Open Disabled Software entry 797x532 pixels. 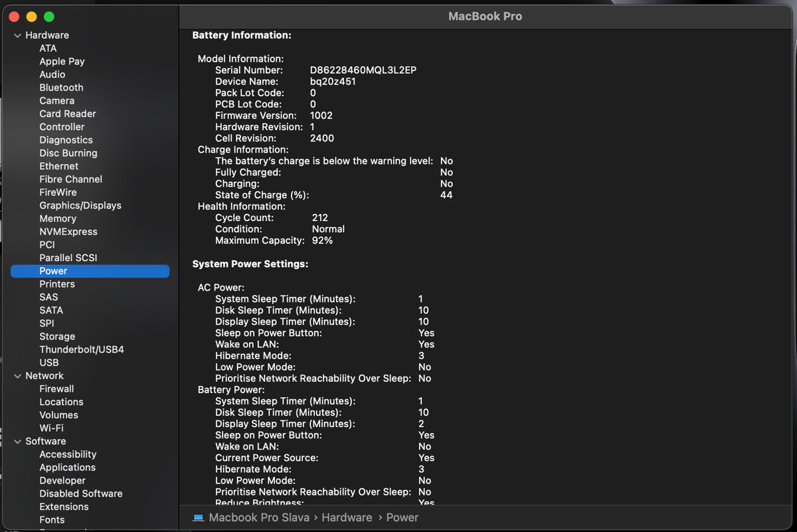click(81, 493)
